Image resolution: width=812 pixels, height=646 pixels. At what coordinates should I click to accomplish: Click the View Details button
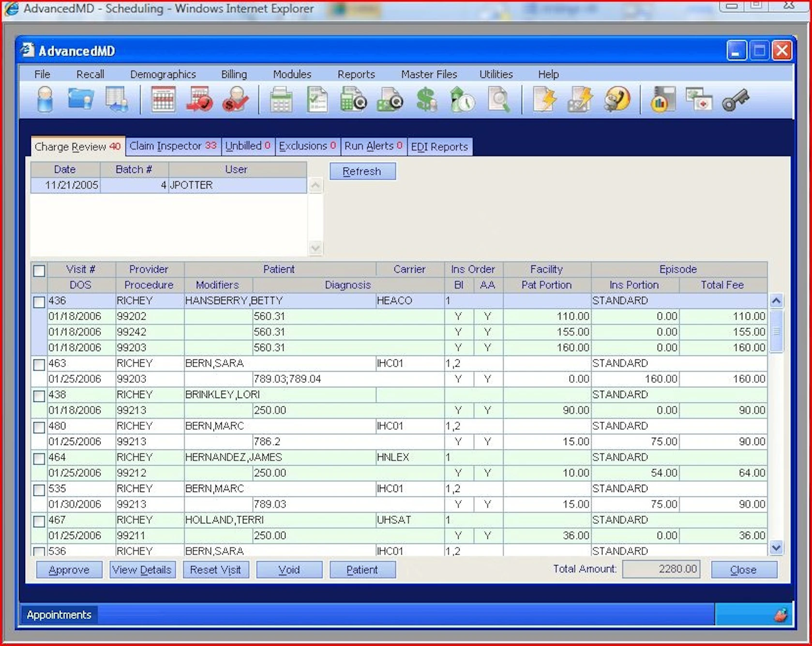[142, 569]
